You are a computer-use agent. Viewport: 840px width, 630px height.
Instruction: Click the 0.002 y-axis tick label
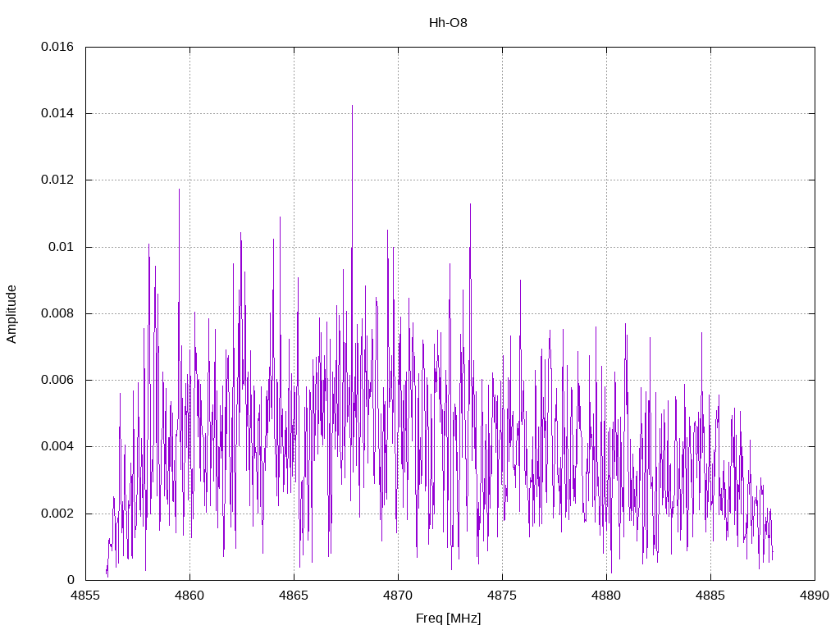57,514
